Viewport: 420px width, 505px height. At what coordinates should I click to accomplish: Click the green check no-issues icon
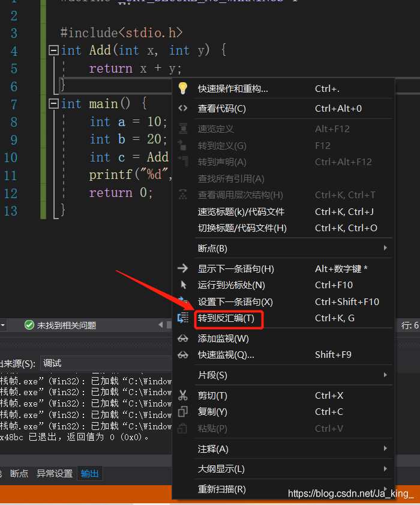[x=29, y=325]
